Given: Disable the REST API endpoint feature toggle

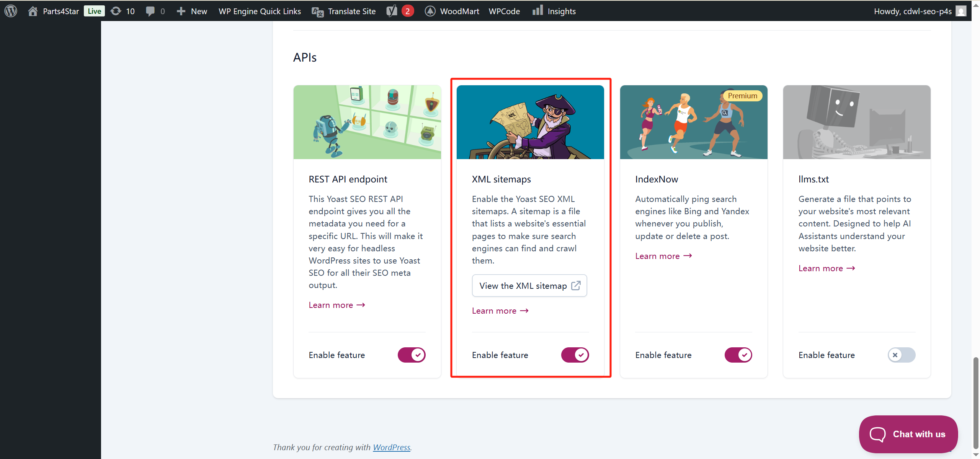Looking at the screenshot, I should (412, 355).
